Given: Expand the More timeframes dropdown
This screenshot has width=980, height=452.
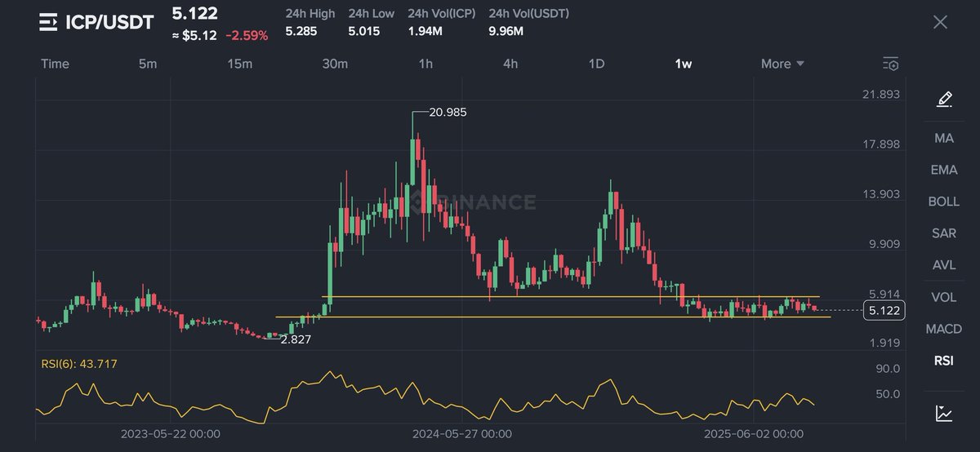Looking at the screenshot, I should click(782, 64).
